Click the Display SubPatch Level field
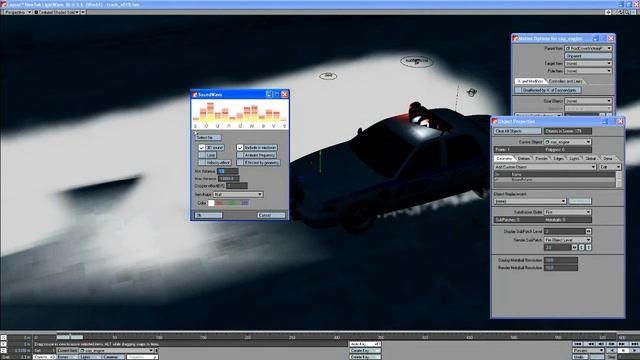640x360 pixels. [564, 231]
